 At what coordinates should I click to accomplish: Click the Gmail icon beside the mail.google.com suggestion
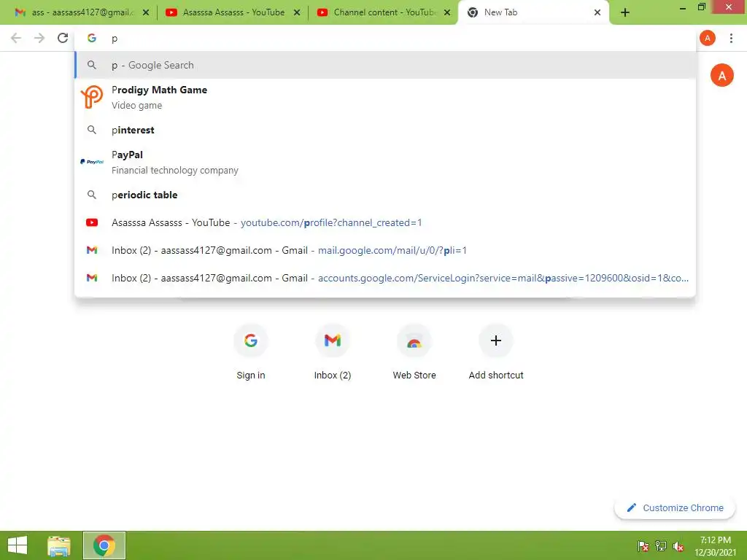pyautogui.click(x=92, y=250)
